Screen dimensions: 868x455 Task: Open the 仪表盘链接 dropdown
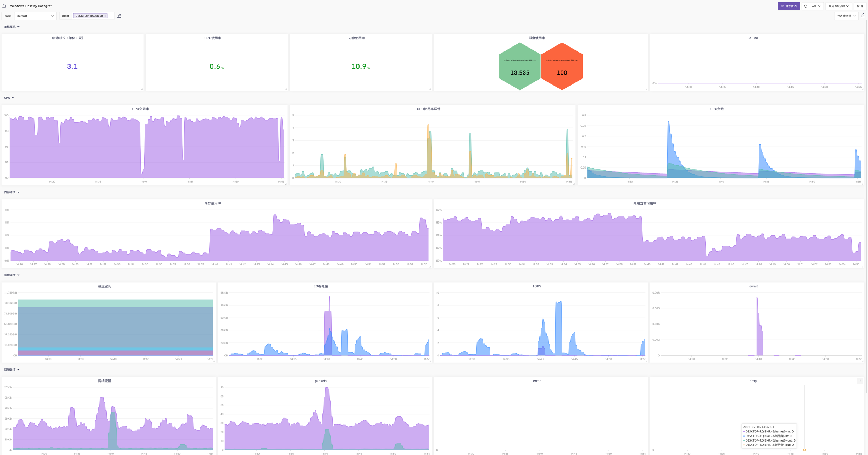[x=846, y=16]
